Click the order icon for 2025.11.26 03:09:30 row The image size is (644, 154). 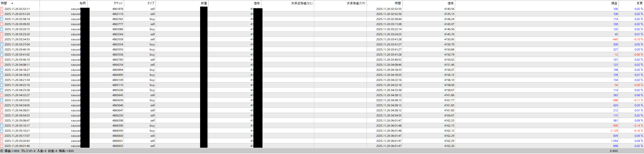[2, 24]
